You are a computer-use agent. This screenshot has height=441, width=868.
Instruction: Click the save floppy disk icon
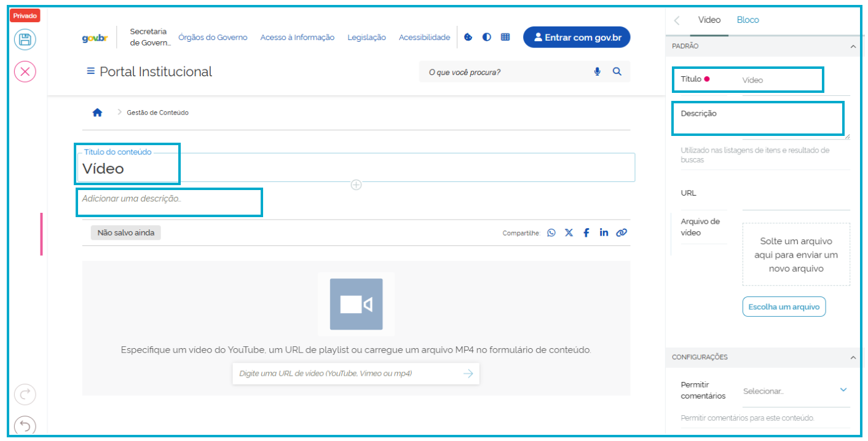click(25, 40)
